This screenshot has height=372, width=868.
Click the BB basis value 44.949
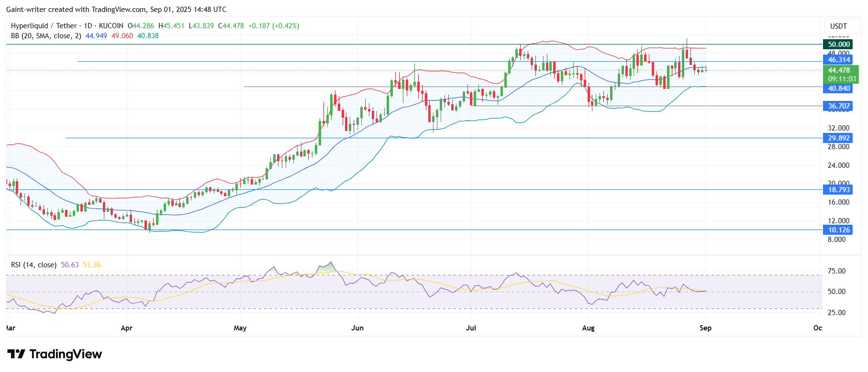(96, 36)
